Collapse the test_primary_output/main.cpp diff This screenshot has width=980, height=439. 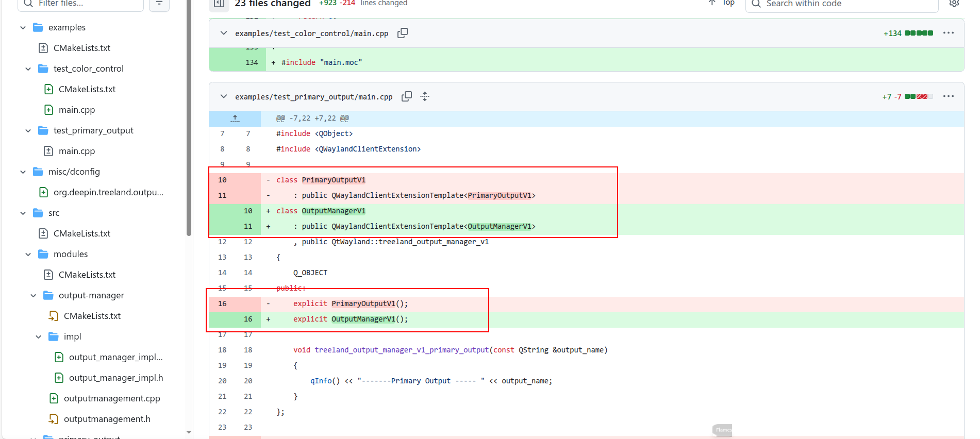coord(224,96)
